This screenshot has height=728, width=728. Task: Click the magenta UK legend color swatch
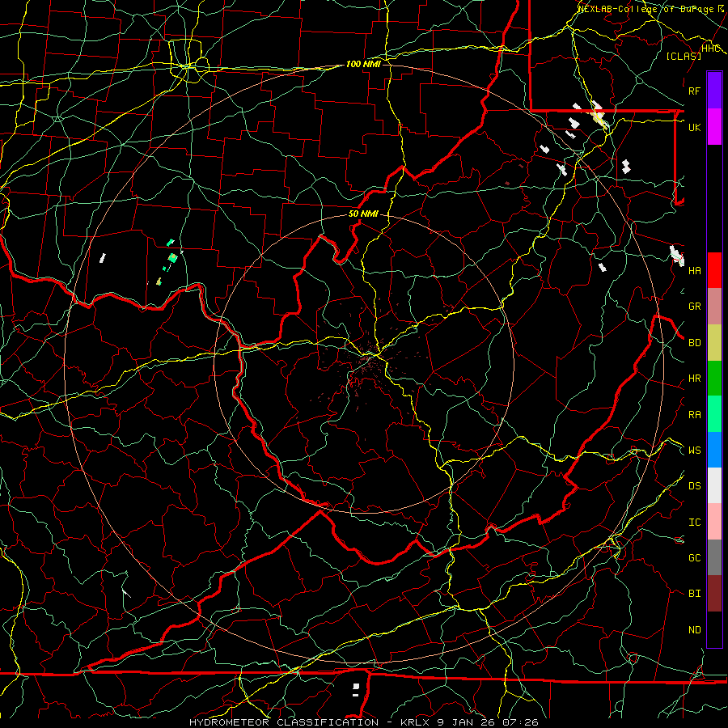tap(714, 127)
